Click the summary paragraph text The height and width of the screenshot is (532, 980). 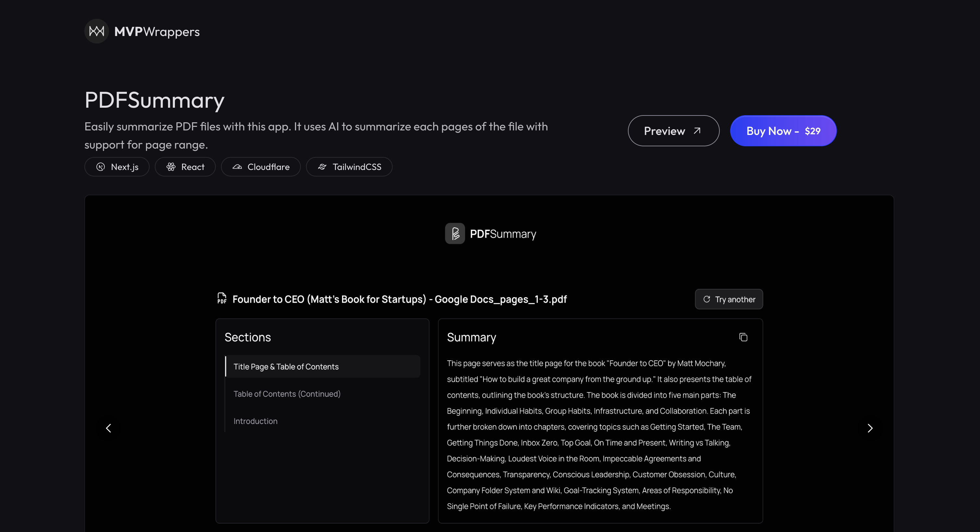pyautogui.click(x=599, y=435)
